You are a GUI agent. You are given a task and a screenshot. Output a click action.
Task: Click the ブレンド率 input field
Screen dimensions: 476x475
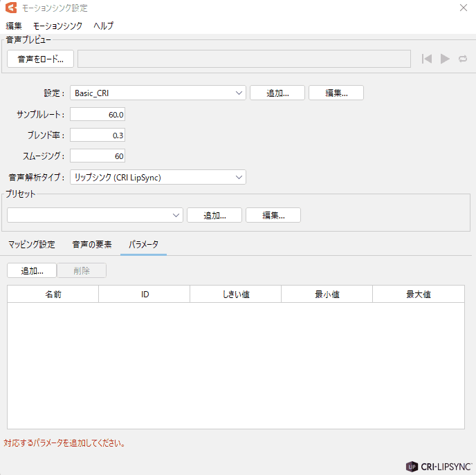(97, 136)
